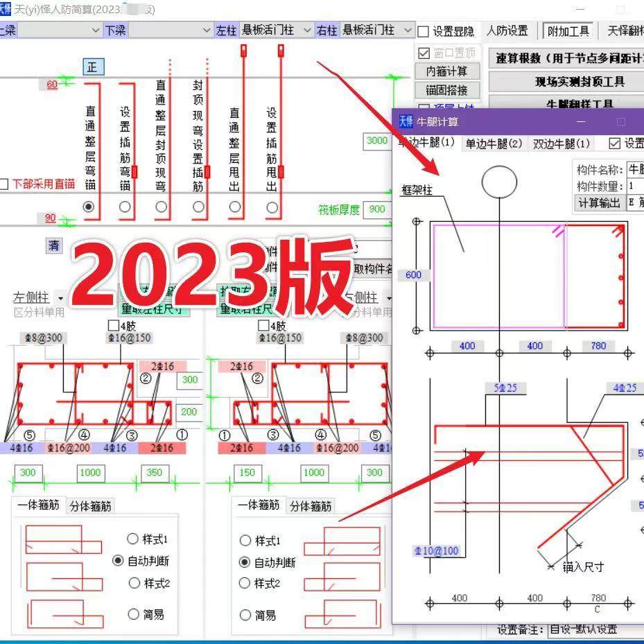Toggle the 设置 checkbox in 牛腿计算 window
The image size is (644, 644).
click(x=614, y=143)
